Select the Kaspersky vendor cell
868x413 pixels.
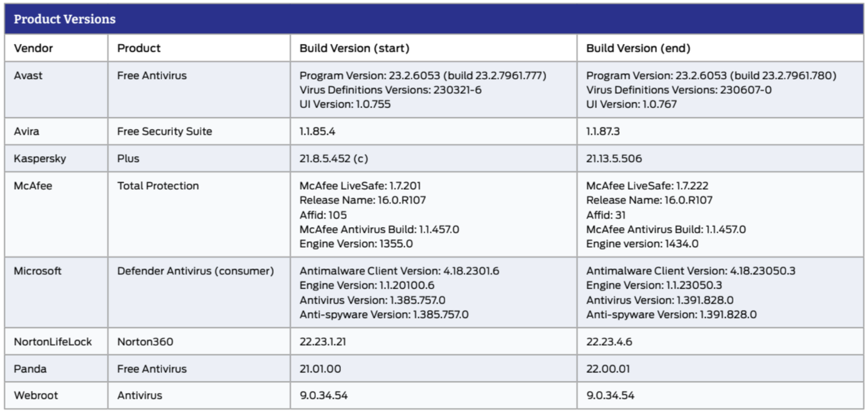40,158
